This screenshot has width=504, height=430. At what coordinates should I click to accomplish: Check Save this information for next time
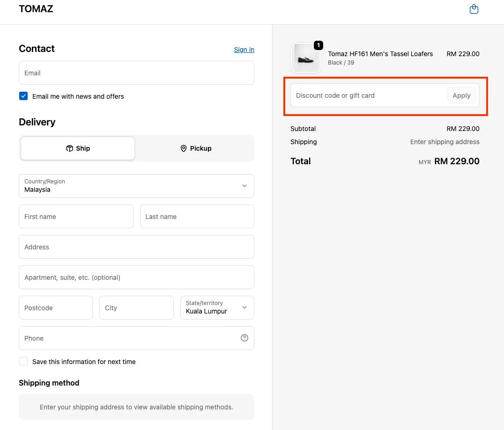pos(23,361)
